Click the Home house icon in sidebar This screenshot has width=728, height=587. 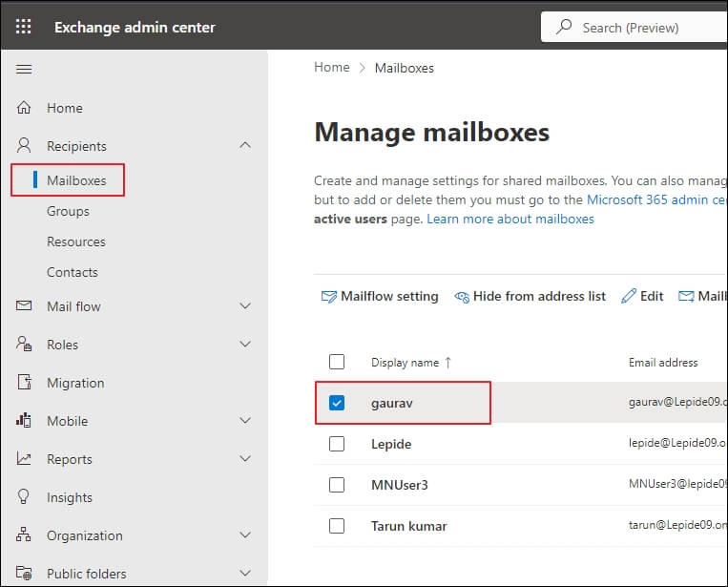25,108
